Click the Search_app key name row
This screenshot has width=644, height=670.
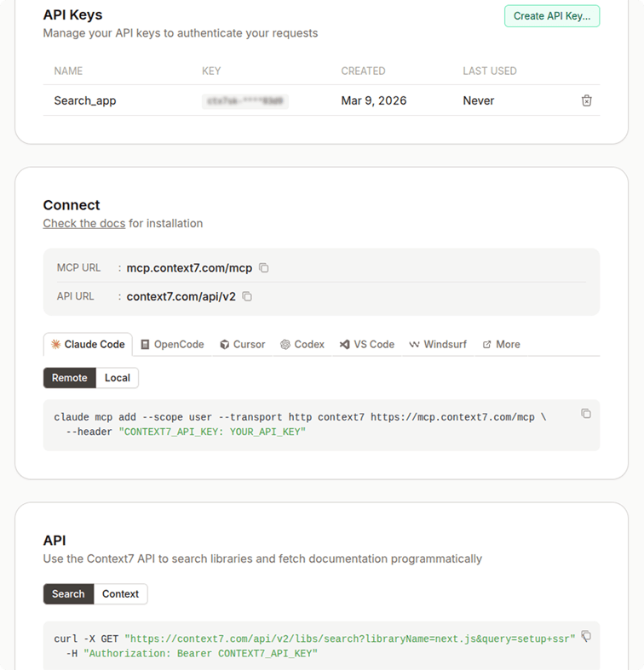point(85,100)
